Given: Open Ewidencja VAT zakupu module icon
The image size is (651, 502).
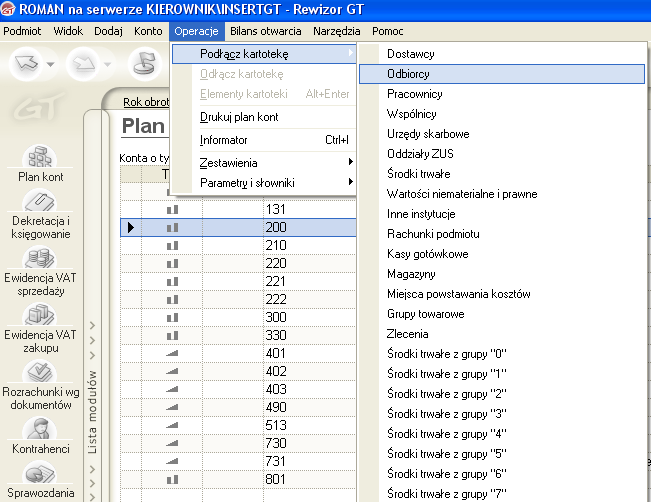Looking at the screenshot, I should pyautogui.click(x=40, y=314).
